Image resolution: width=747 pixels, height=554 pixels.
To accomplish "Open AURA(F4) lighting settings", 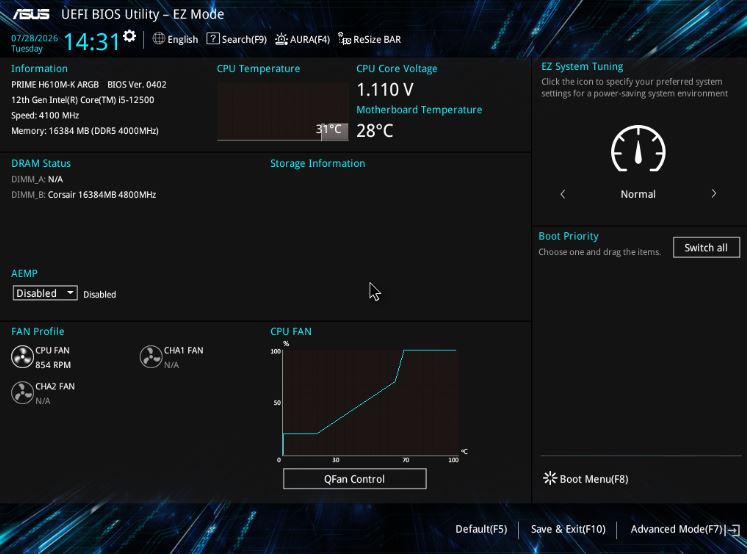I will (x=302, y=39).
